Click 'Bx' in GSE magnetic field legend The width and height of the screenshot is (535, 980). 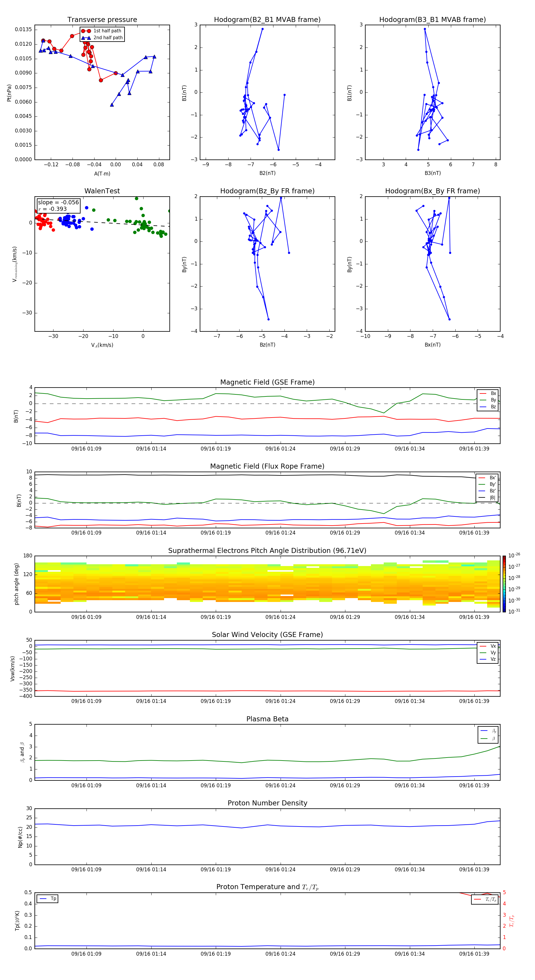(x=493, y=393)
